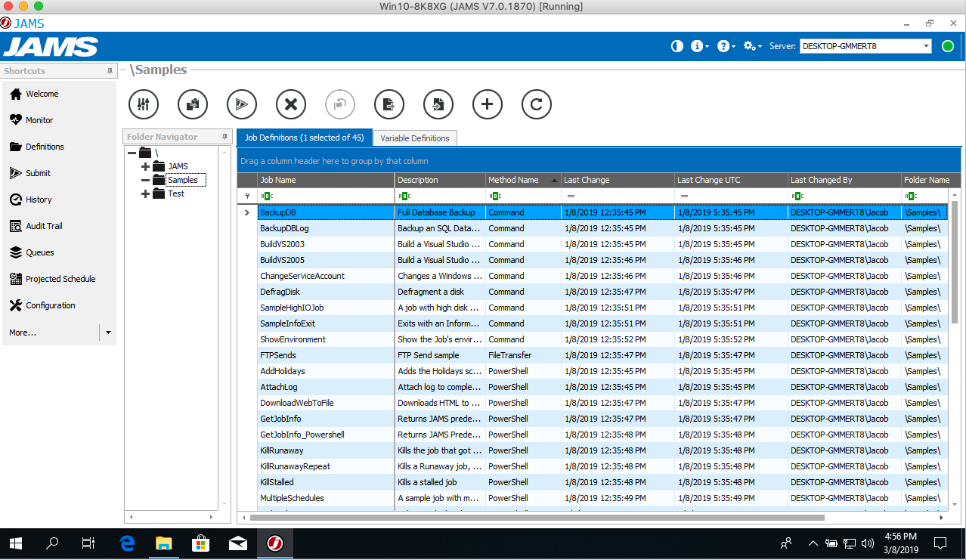Open the help question mark menu
This screenshot has height=560, width=966.
(x=726, y=46)
